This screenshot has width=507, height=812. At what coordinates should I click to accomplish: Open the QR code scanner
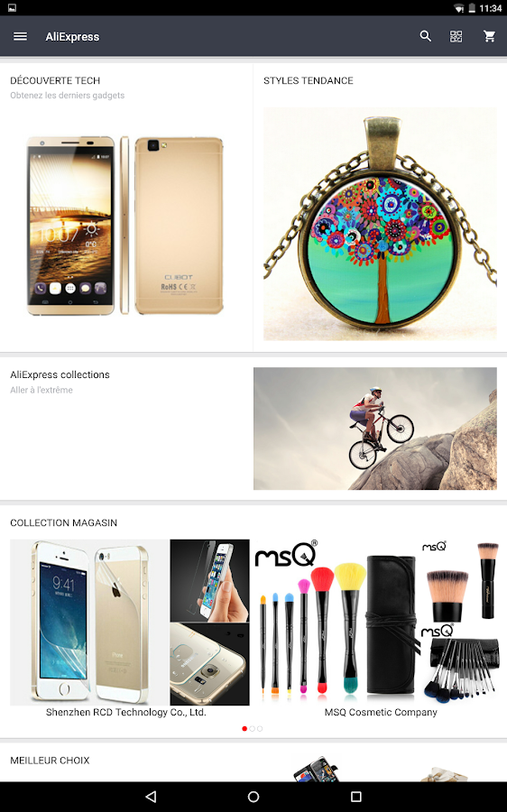(456, 36)
